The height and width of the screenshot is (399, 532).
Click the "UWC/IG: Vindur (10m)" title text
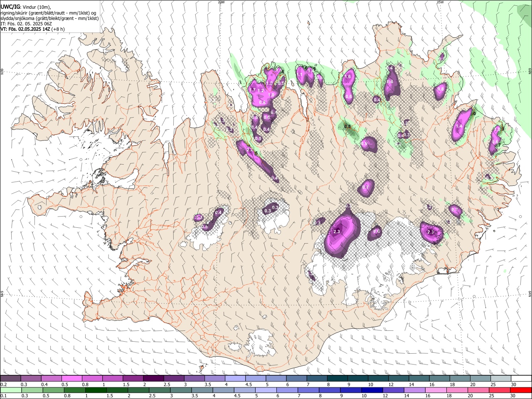pyautogui.click(x=25, y=7)
